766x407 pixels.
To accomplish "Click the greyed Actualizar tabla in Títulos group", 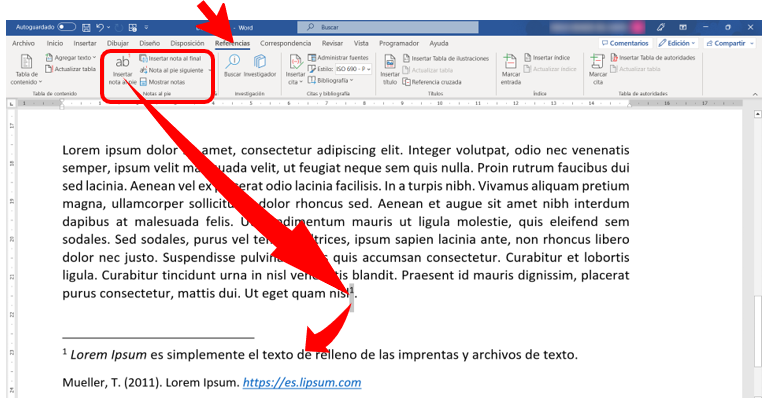I will point(428,70).
